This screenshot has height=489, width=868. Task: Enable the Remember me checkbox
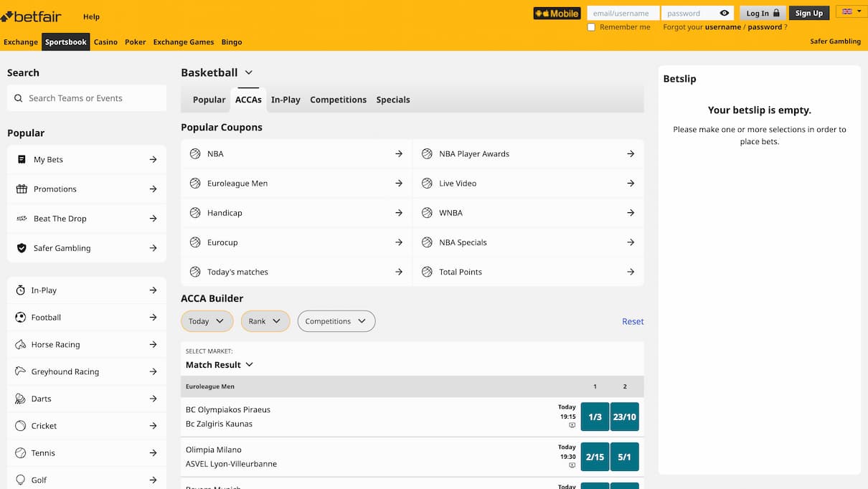[591, 27]
